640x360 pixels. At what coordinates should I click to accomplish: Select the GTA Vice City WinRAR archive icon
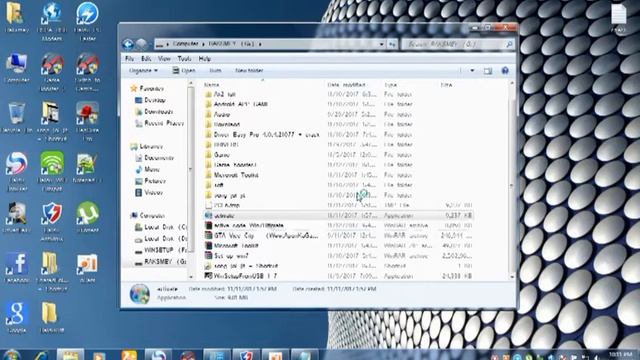point(209,236)
